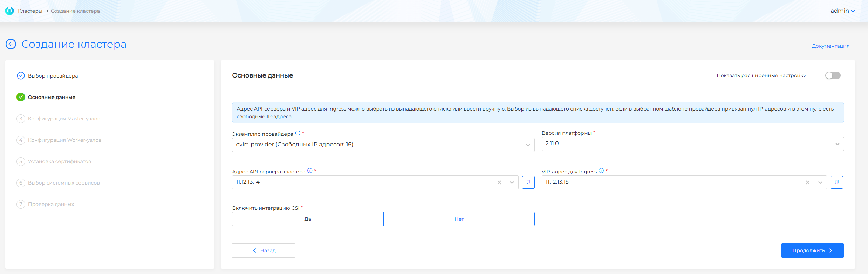
Task: Click the back arrow circle icon beside page title
Action: click(x=11, y=44)
